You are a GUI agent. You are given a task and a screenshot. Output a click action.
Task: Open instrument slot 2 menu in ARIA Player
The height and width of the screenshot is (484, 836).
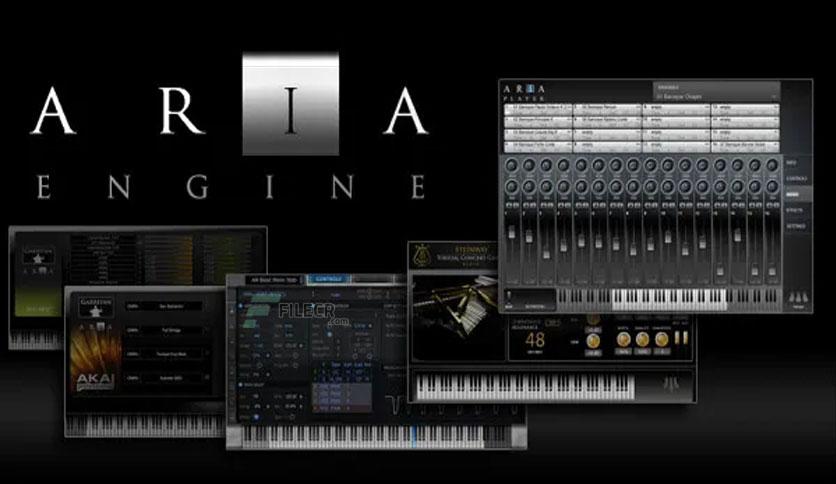538,120
